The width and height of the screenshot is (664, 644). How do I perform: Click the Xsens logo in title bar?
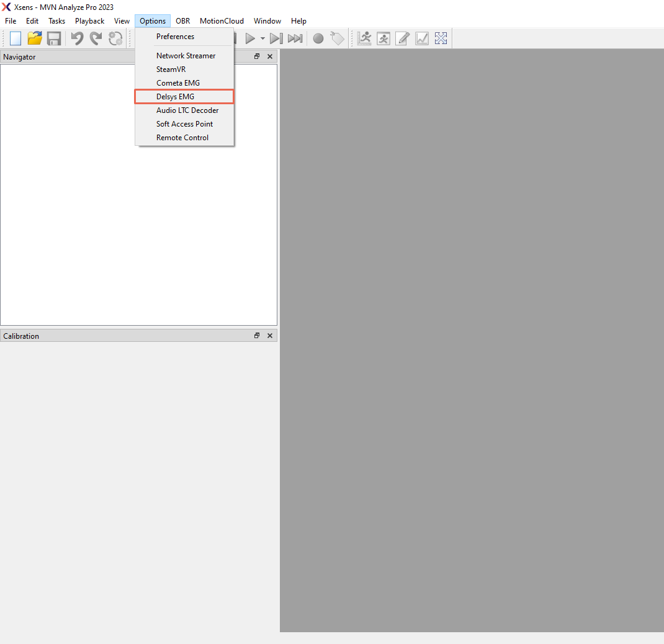click(6, 7)
